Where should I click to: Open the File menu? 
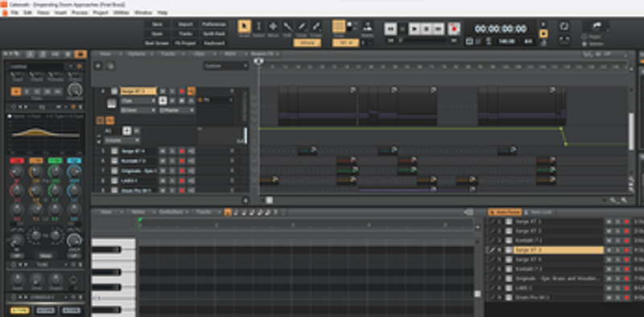click(14, 13)
